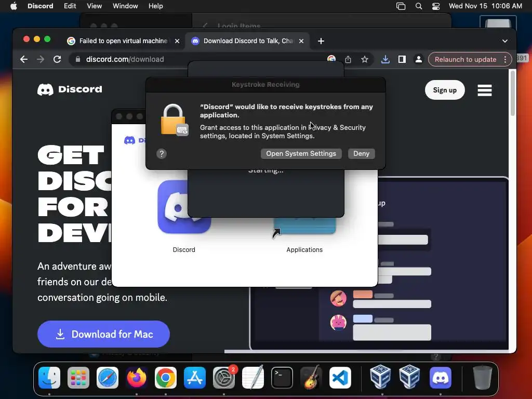
Task: Open System Settings in the Dock
Action: click(224, 378)
